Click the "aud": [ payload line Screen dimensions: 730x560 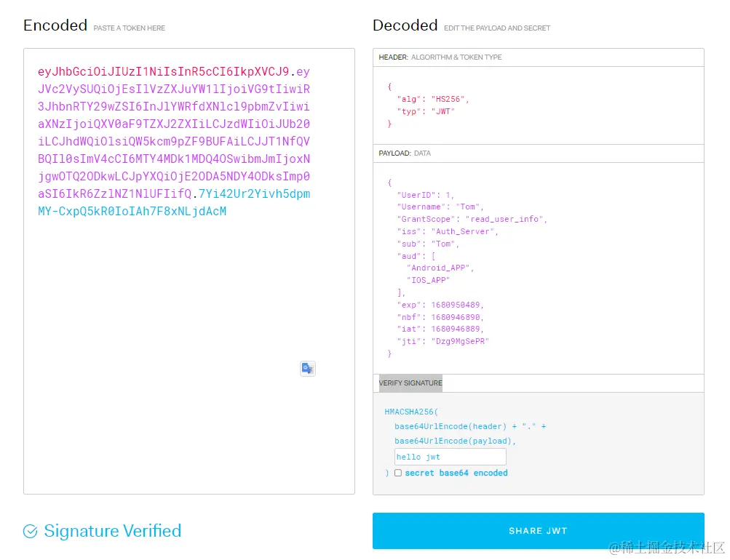click(x=416, y=256)
